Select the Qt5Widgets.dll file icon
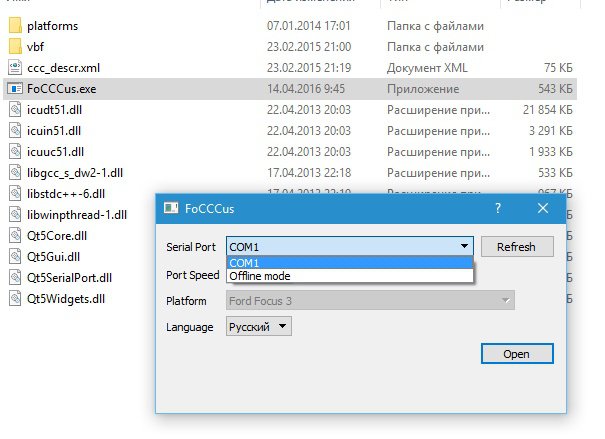Viewport: 605px width, 439px height. [x=15, y=299]
